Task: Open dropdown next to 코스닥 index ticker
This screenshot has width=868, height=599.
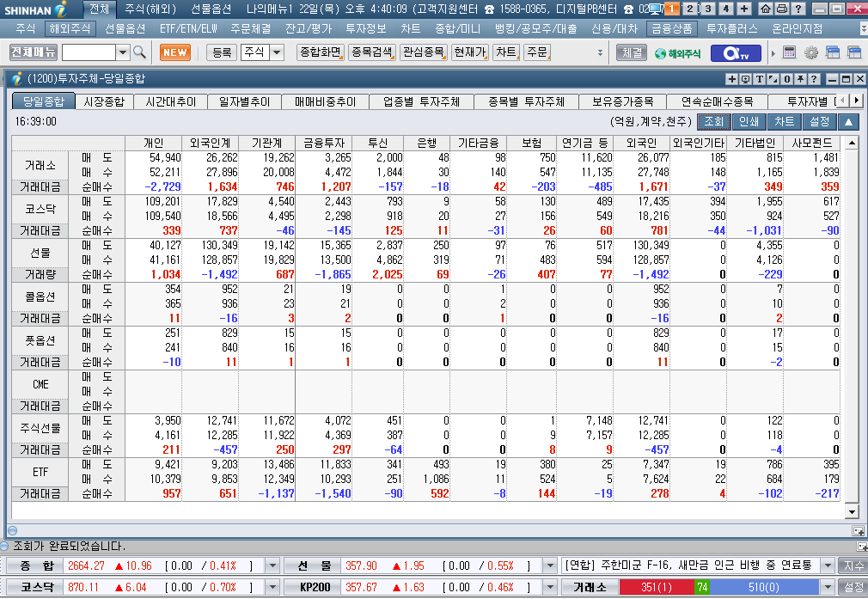Action: pos(272,587)
